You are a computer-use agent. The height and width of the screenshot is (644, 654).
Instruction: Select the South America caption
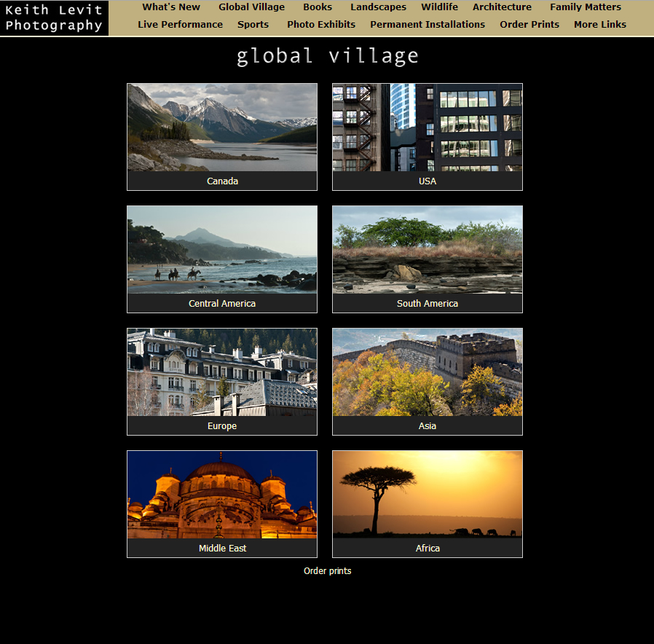coord(427,303)
